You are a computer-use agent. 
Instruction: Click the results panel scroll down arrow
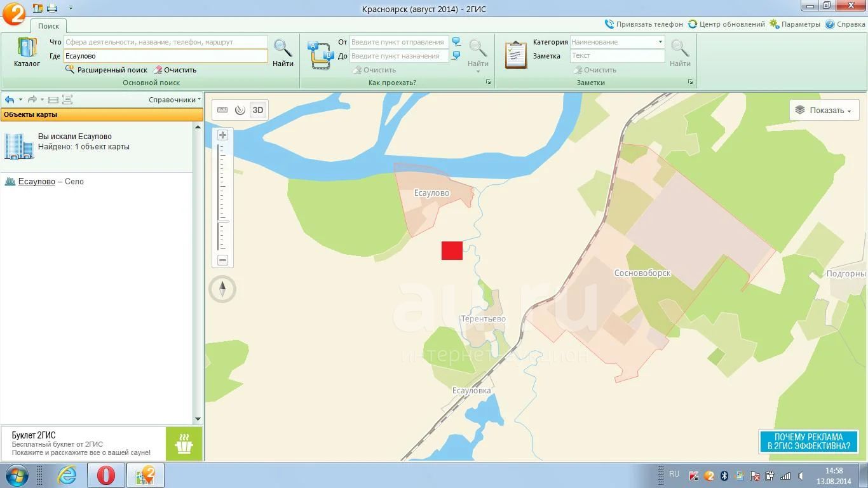coord(198,419)
